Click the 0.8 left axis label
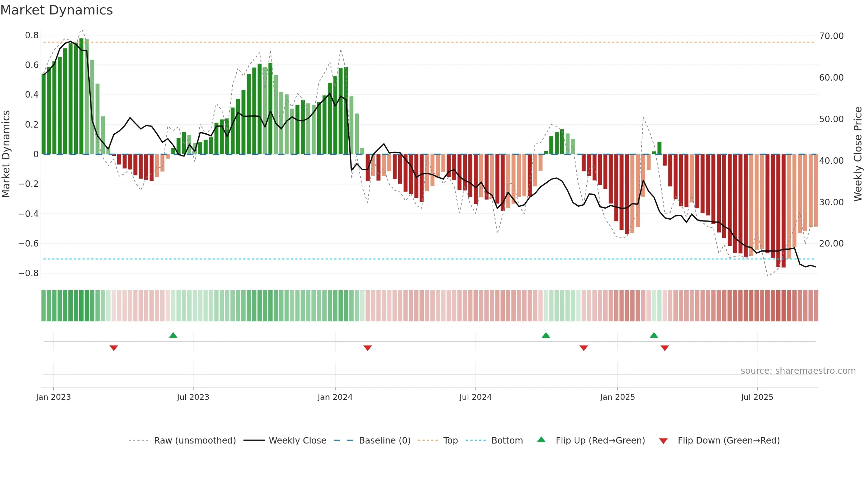 click(32, 35)
